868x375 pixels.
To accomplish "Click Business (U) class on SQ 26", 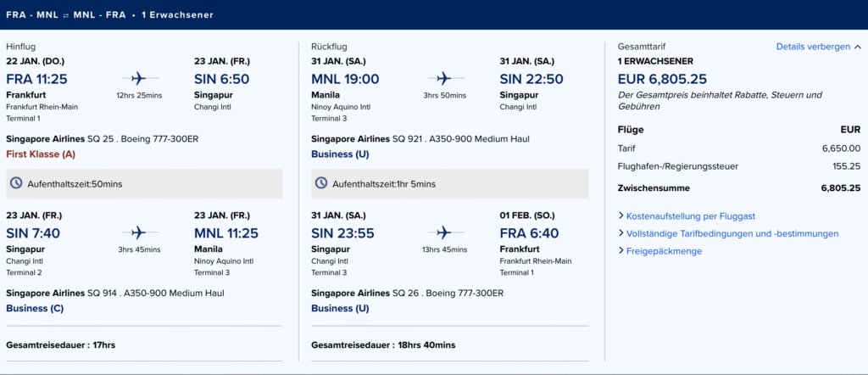I will tap(341, 308).
